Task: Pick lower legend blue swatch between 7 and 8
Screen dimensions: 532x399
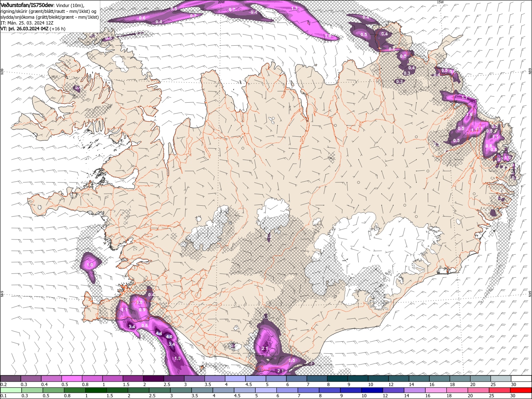Action: click(308, 390)
